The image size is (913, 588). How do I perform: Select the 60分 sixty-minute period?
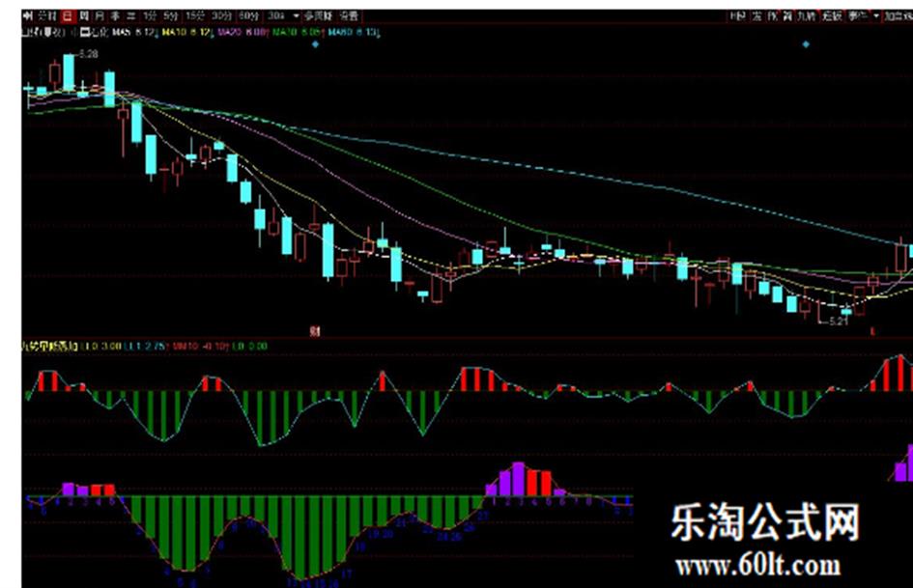pos(248,16)
